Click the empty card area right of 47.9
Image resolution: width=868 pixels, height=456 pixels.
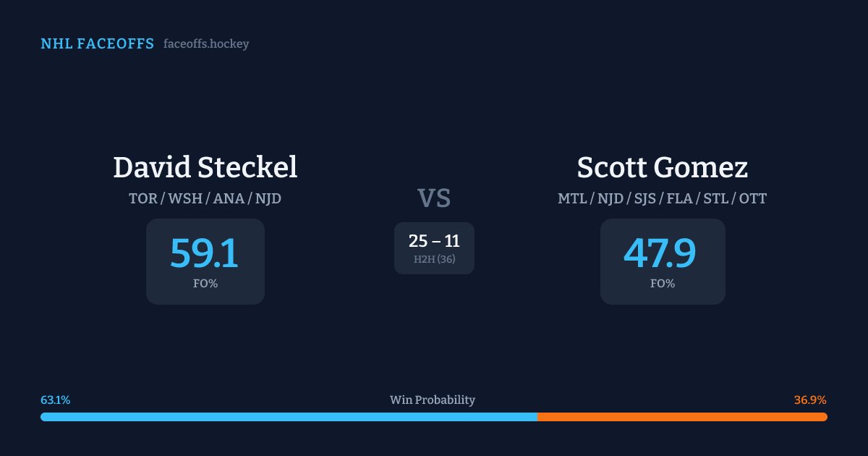pyautogui.click(x=712, y=262)
